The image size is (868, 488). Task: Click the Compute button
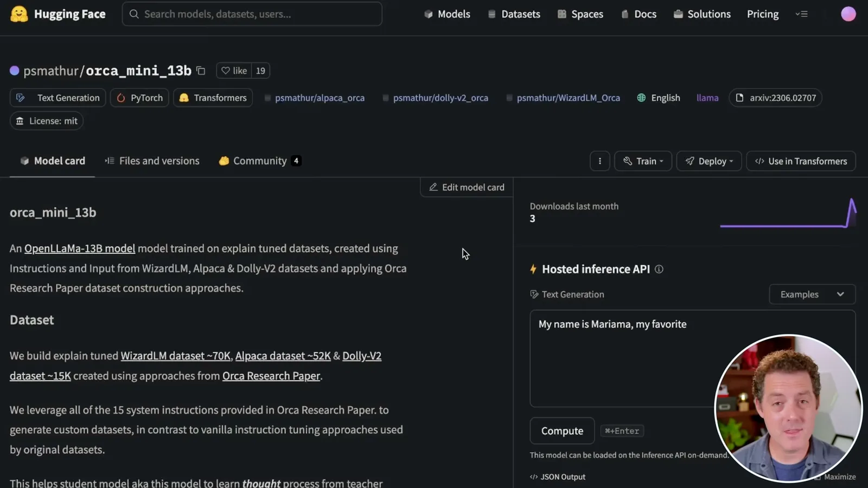pyautogui.click(x=562, y=431)
